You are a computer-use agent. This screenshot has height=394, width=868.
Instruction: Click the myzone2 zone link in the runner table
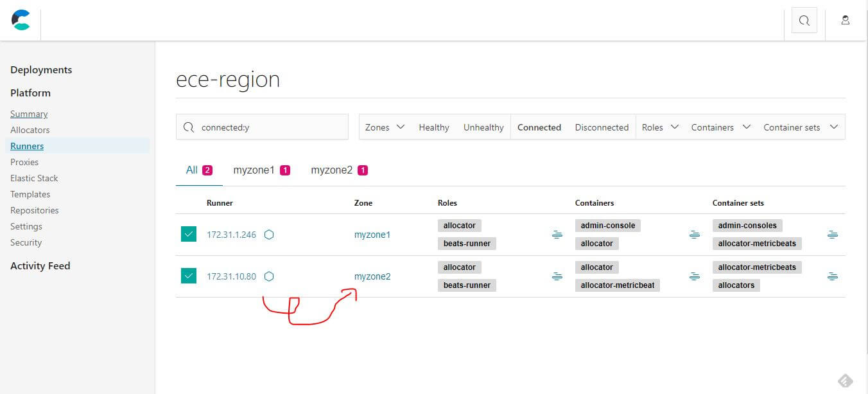tap(372, 276)
